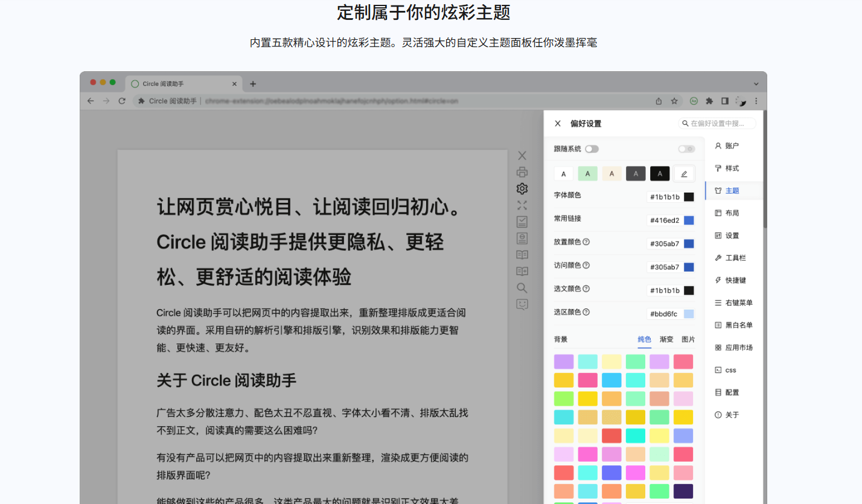The width and height of the screenshot is (862, 504).
Task: Click the smiley feedback icon in reader toolbar
Action: [522, 304]
